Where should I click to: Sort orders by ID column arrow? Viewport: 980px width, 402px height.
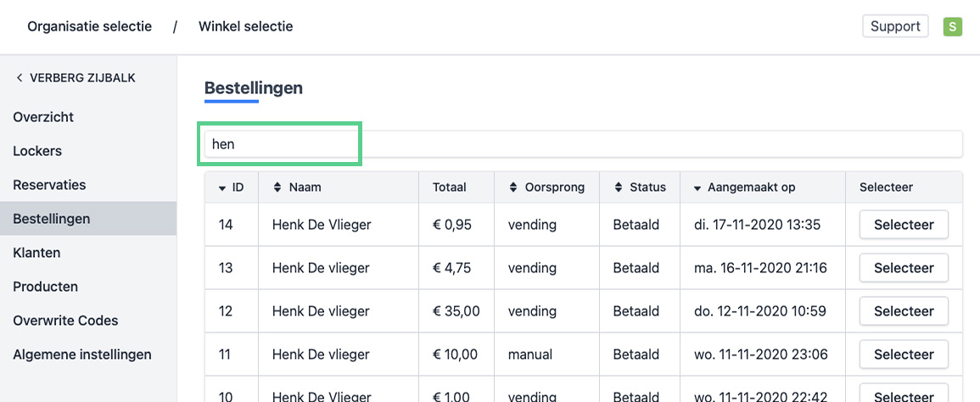pyautogui.click(x=222, y=187)
